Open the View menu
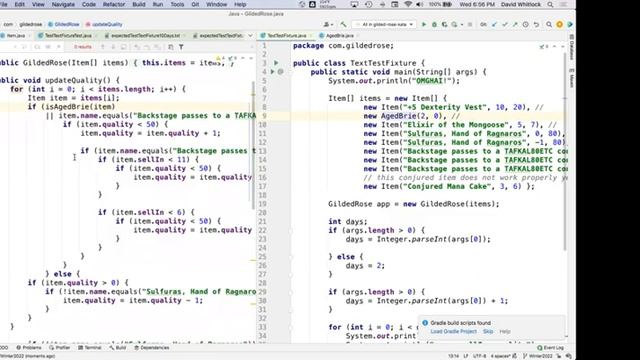The height and width of the screenshot is (360, 640). coord(38,4)
